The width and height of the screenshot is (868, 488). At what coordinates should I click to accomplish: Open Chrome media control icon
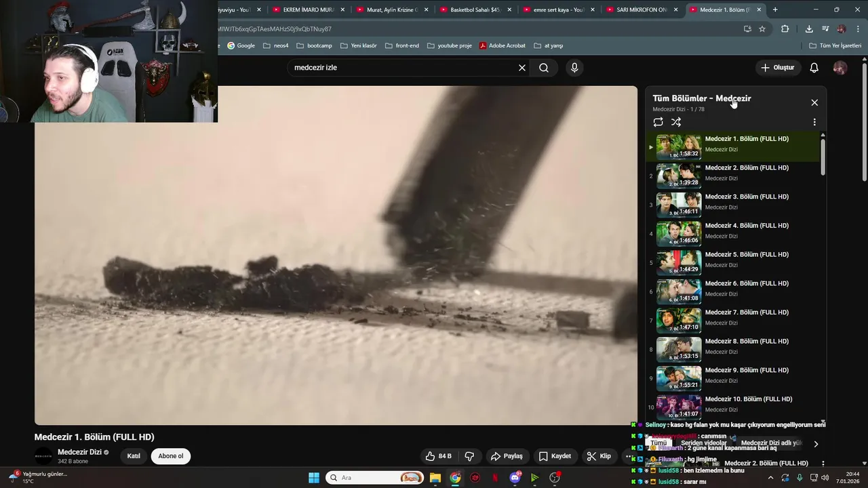point(825,29)
